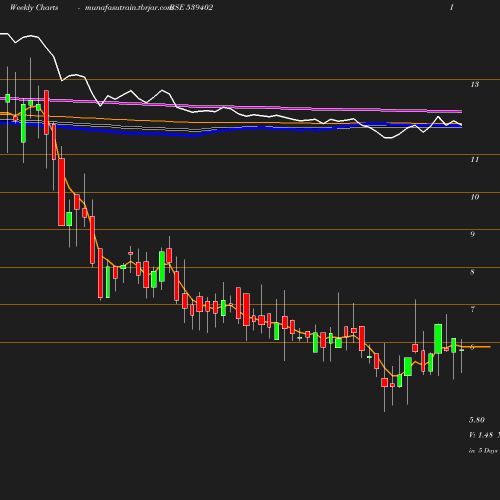The height and width of the screenshot is (500, 500).
Task: Click the 'V: 1.48' volume readout
Action: pos(481,435)
